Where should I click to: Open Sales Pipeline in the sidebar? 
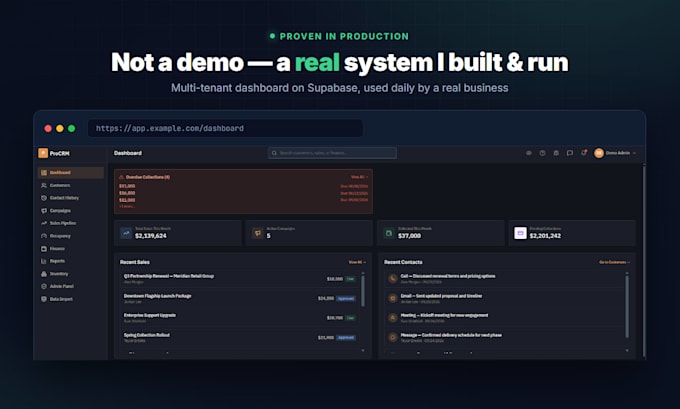[71, 223]
